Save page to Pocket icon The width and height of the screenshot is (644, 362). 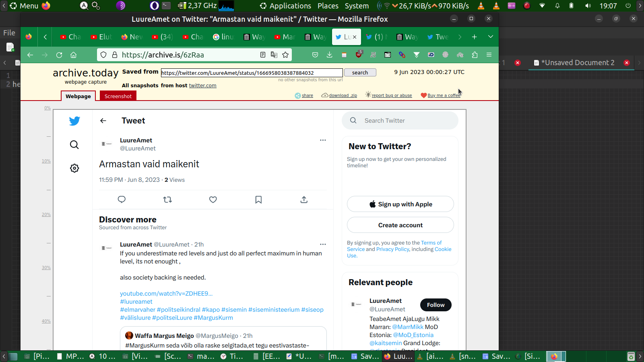coord(315,55)
